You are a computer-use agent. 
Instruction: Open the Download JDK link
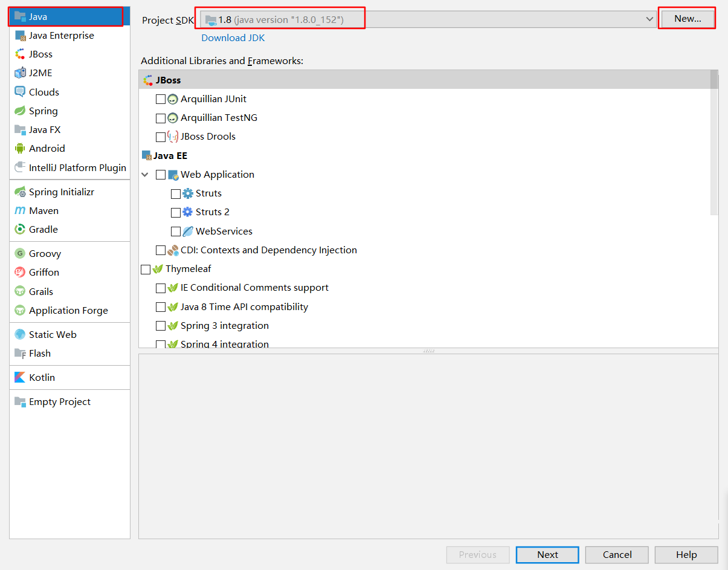pyautogui.click(x=233, y=38)
